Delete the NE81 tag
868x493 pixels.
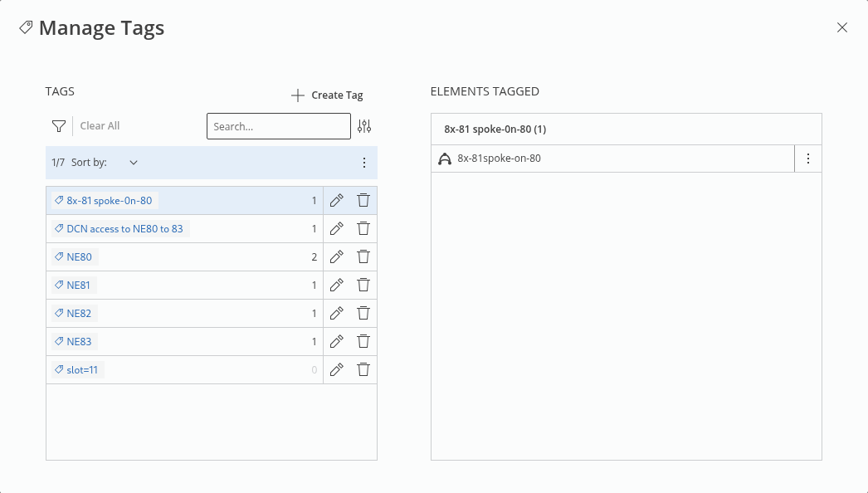pyautogui.click(x=363, y=286)
